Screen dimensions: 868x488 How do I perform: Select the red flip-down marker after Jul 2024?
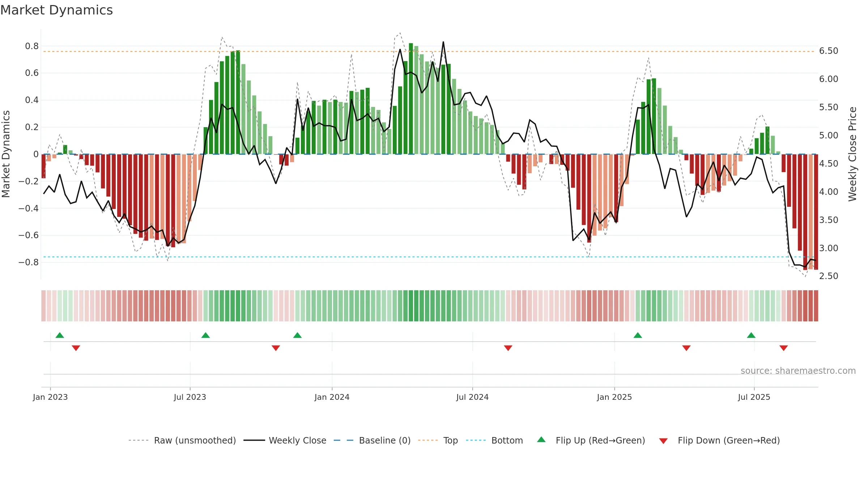click(x=508, y=348)
